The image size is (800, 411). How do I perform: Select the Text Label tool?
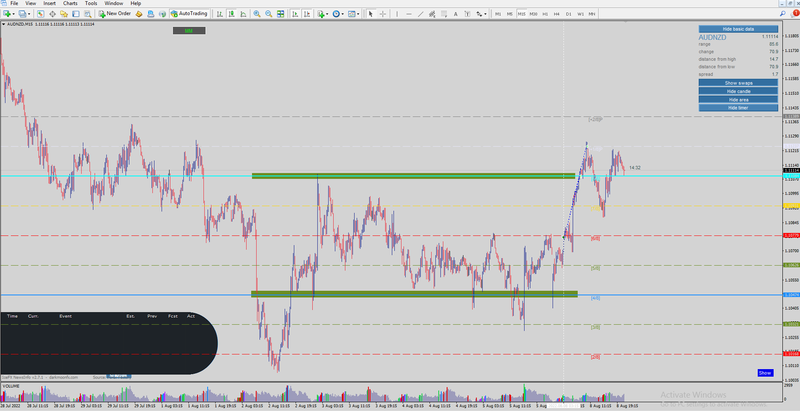pyautogui.click(x=467, y=14)
